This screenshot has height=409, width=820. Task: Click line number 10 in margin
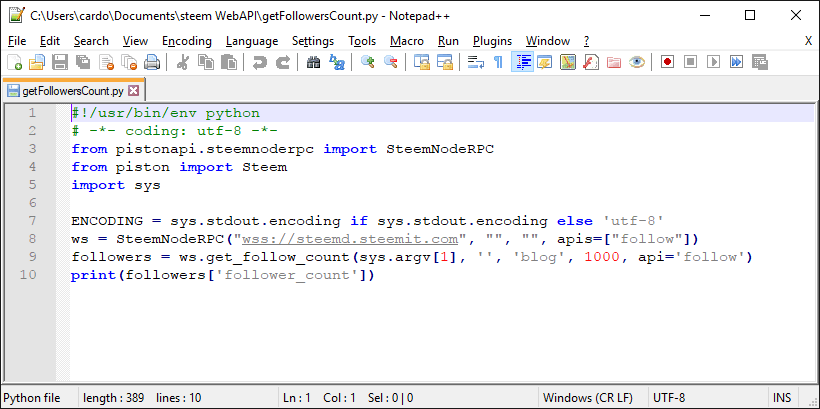(28, 275)
